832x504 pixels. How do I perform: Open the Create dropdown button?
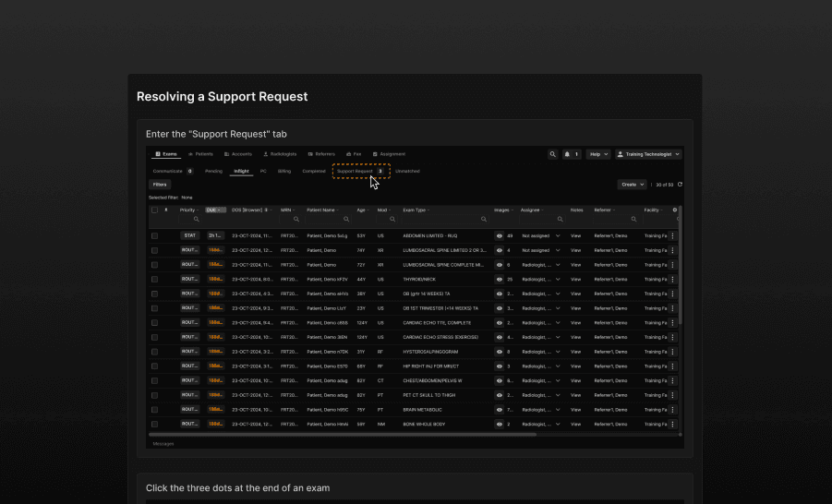click(x=632, y=185)
